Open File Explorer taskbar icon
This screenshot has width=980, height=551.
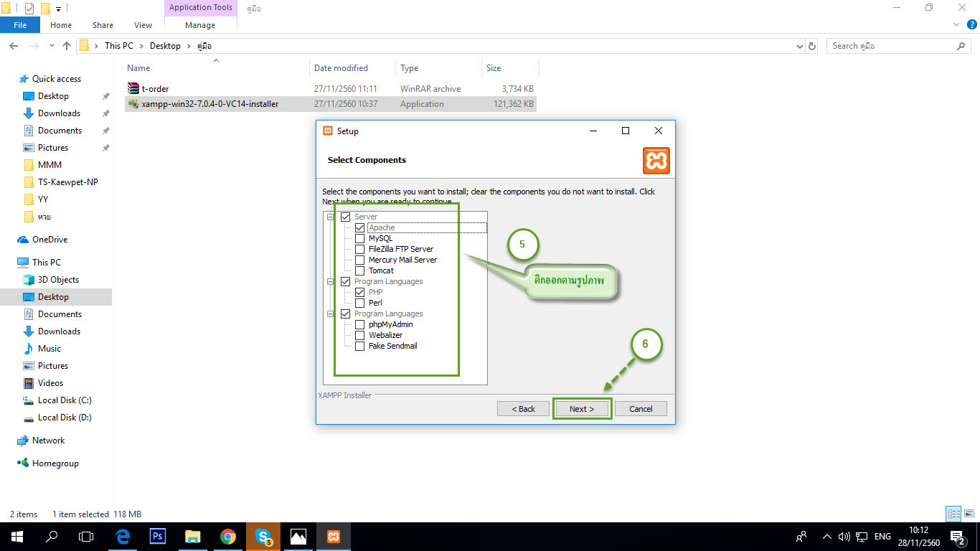tap(193, 536)
